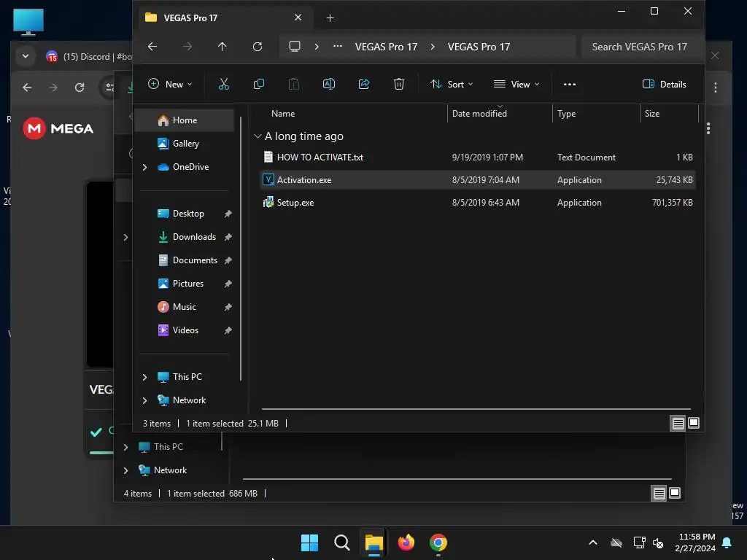The width and height of the screenshot is (747, 560).
Task: Select Home in navigation pane
Action: 185,120
